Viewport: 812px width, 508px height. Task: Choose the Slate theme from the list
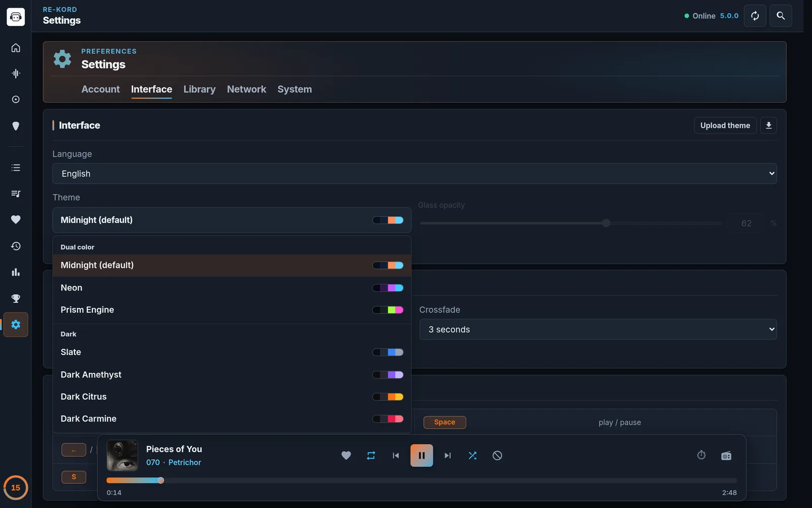coord(232,353)
